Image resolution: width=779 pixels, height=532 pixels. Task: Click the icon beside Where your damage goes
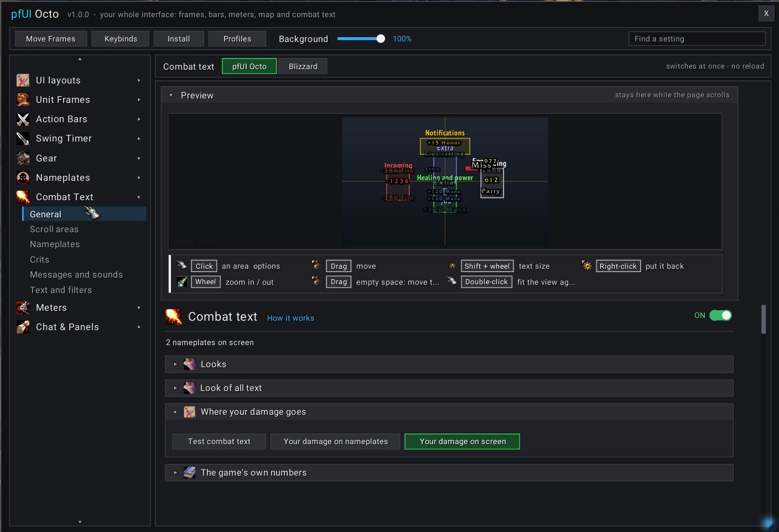(x=189, y=411)
